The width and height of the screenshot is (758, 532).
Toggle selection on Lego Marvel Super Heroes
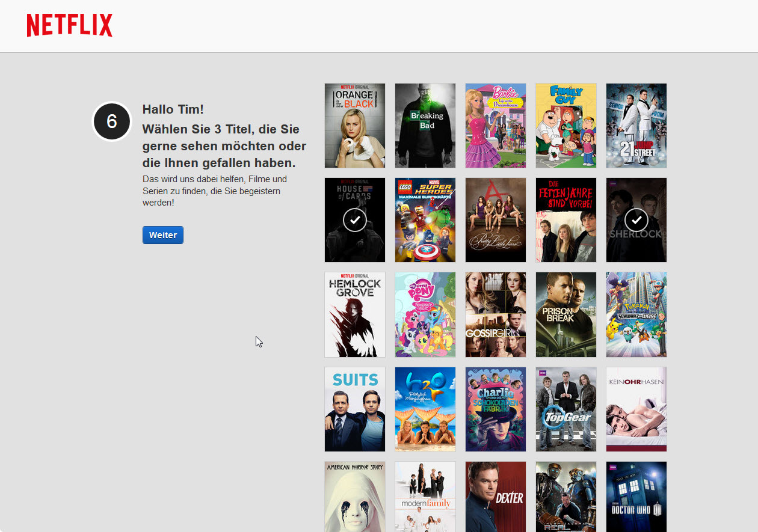pos(425,219)
